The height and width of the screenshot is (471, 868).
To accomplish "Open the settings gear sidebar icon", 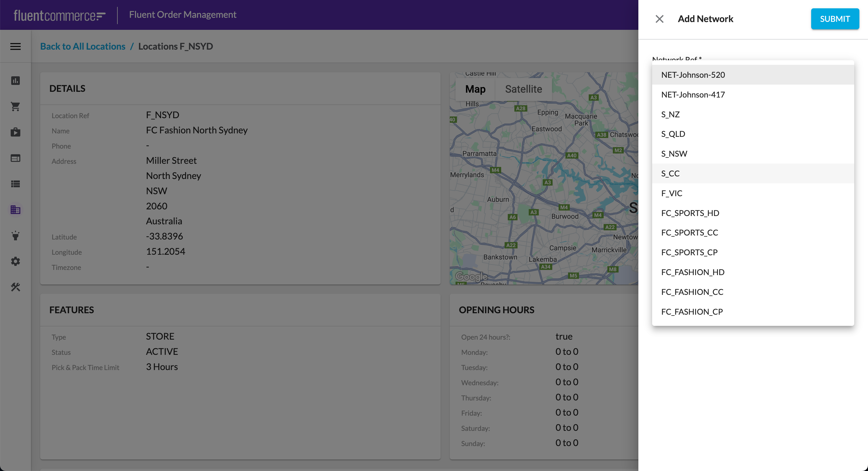I will [x=15, y=261].
